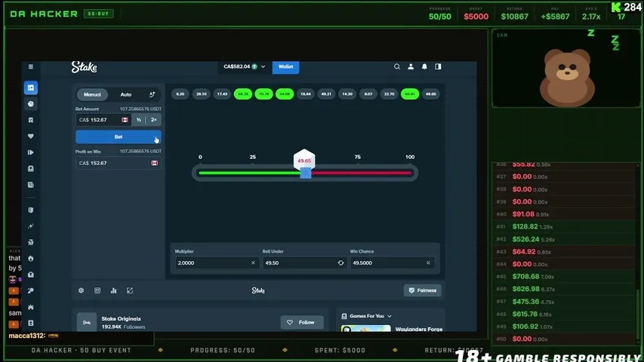Click the red section of the dice slider
The width and height of the screenshot is (644, 362).
click(362, 173)
